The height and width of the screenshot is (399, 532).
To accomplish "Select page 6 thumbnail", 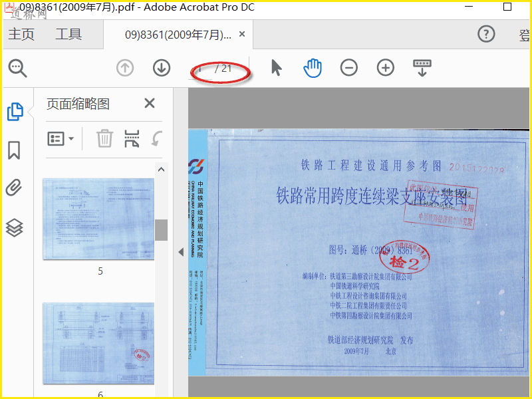I will point(98,343).
